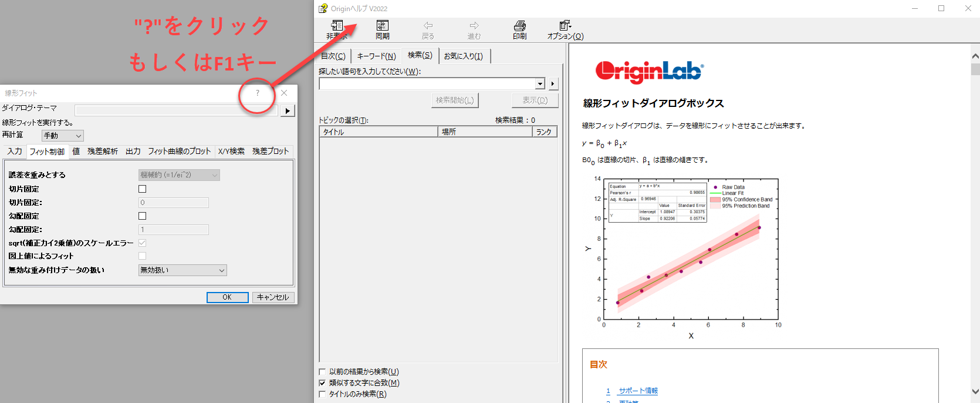
Task: Open the 出力 tab
Action: point(133,151)
